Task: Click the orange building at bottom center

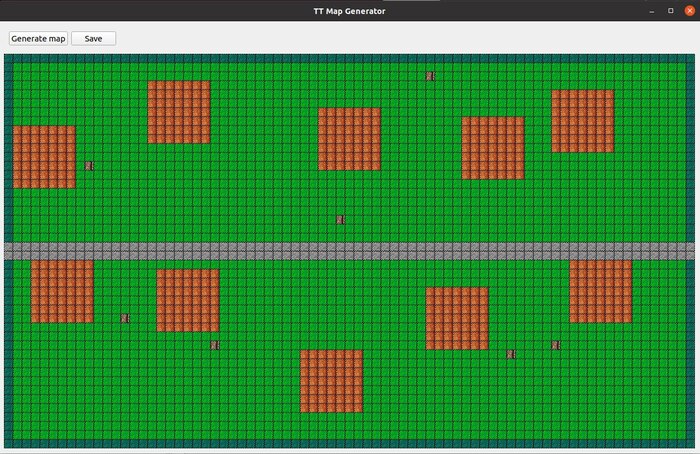Action: point(331,381)
